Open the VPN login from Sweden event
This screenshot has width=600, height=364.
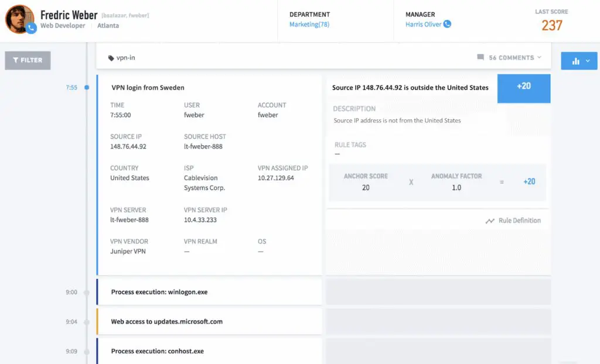pyautogui.click(x=148, y=87)
